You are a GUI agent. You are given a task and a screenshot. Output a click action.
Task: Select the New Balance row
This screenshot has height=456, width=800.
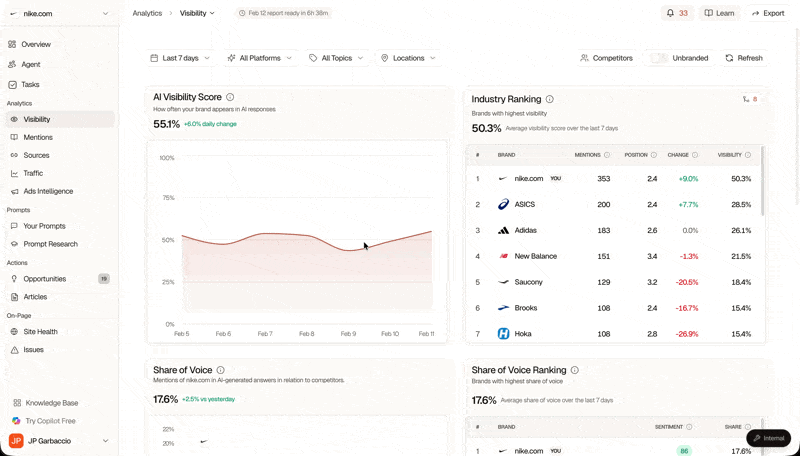tap(614, 256)
